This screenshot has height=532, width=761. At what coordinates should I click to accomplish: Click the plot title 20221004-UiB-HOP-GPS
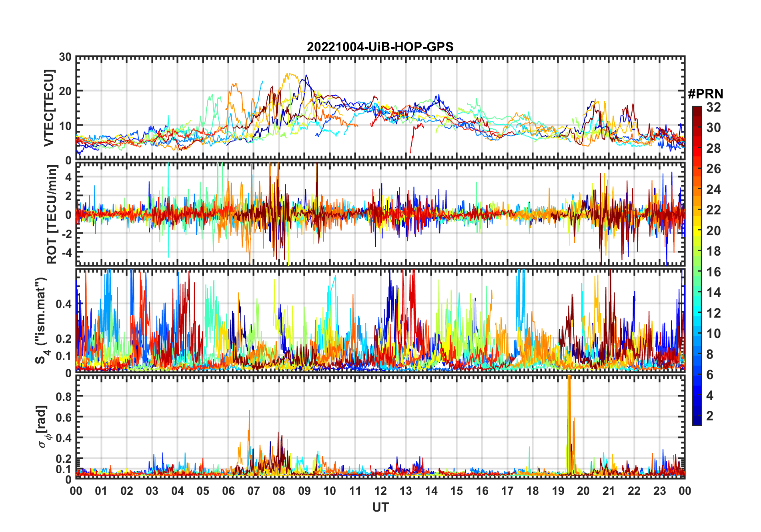[x=380, y=47]
